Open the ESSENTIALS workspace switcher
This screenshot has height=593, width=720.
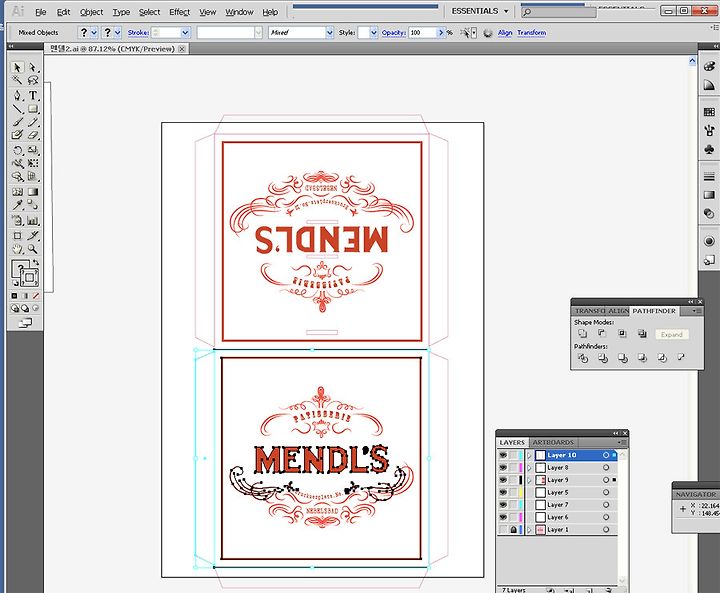coord(480,11)
